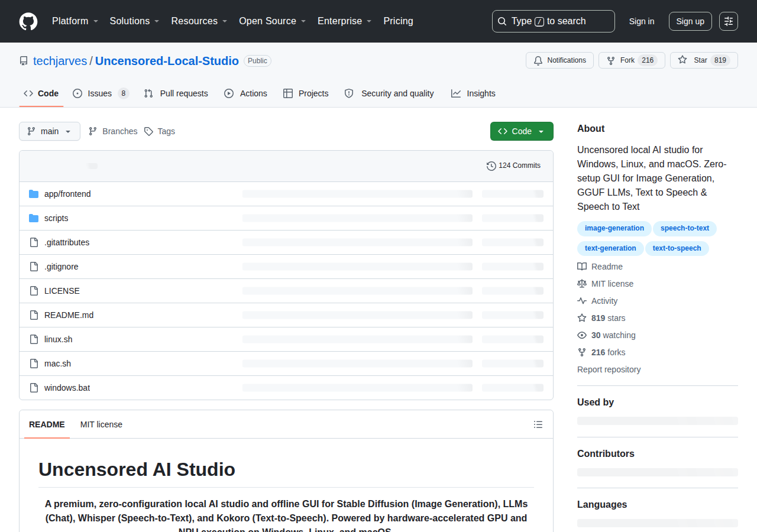Expand the main branch dropdown
The image size is (757, 532).
(x=50, y=131)
